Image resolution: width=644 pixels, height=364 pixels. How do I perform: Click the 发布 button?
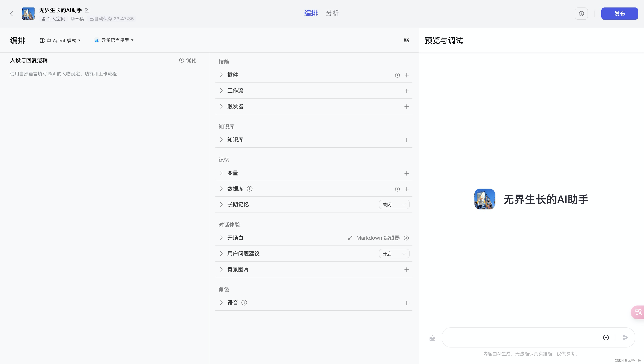[x=619, y=14]
